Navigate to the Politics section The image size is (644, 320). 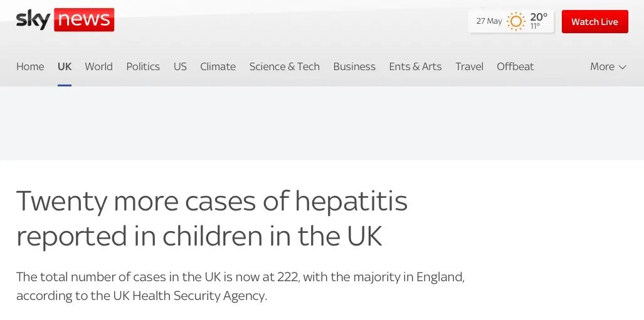coord(143,66)
